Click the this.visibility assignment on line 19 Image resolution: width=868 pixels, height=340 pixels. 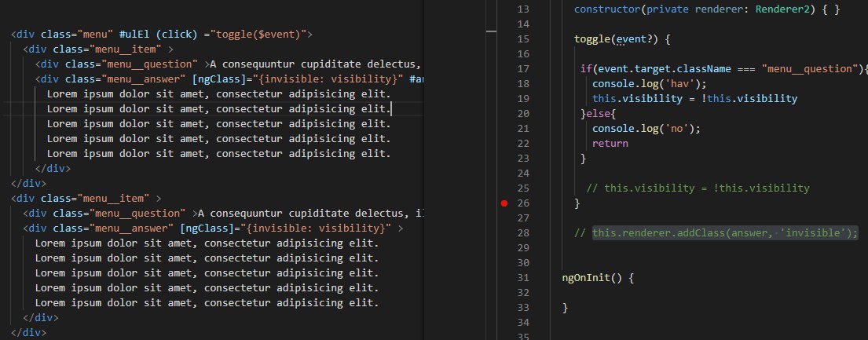694,99
